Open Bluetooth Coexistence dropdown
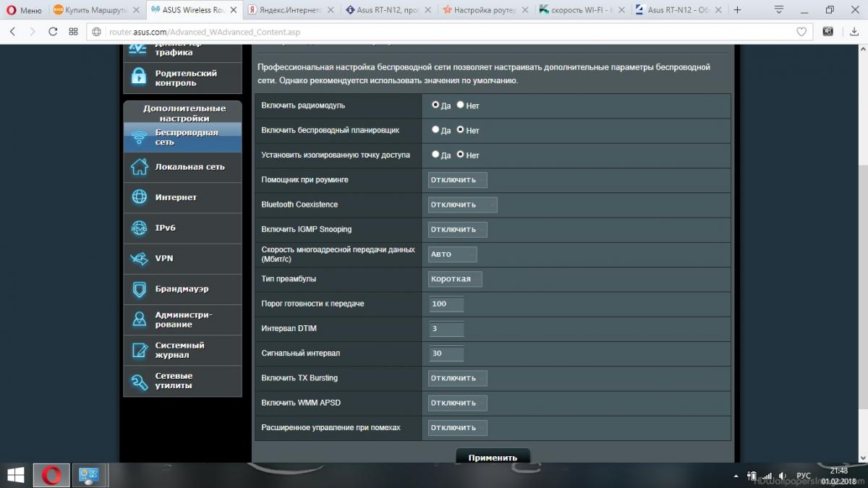The width and height of the screenshot is (868, 488). click(462, 205)
